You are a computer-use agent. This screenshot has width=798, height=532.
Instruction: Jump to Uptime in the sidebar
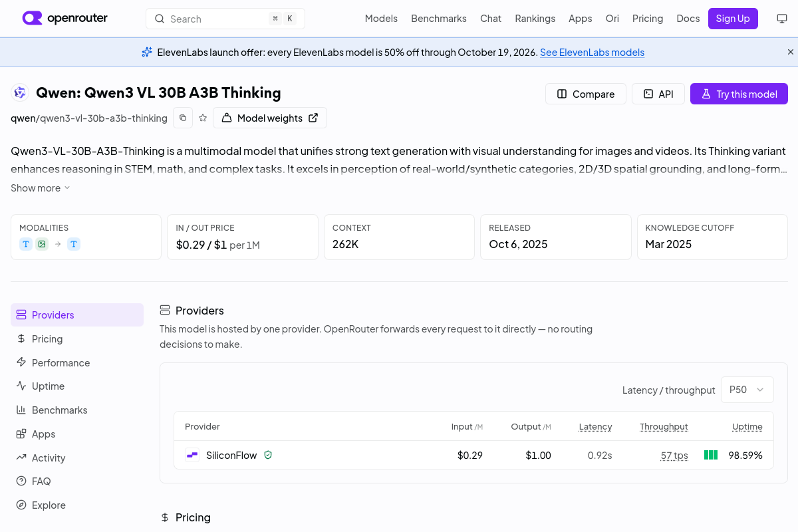[77, 386]
